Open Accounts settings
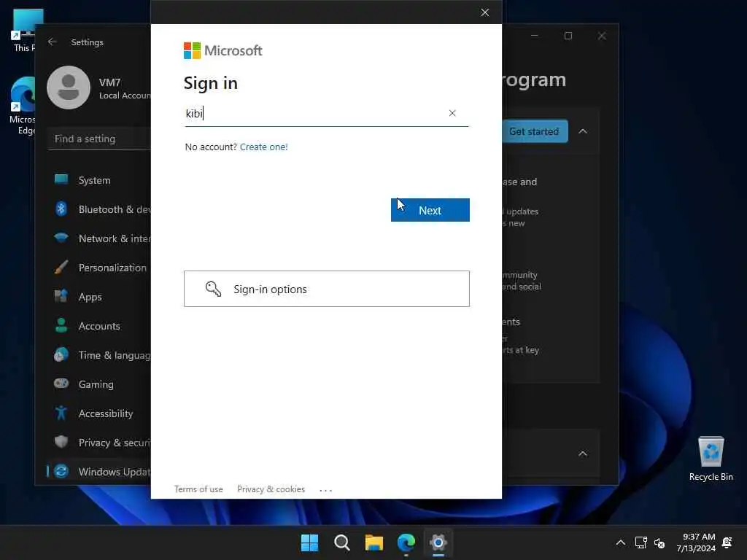 point(99,326)
